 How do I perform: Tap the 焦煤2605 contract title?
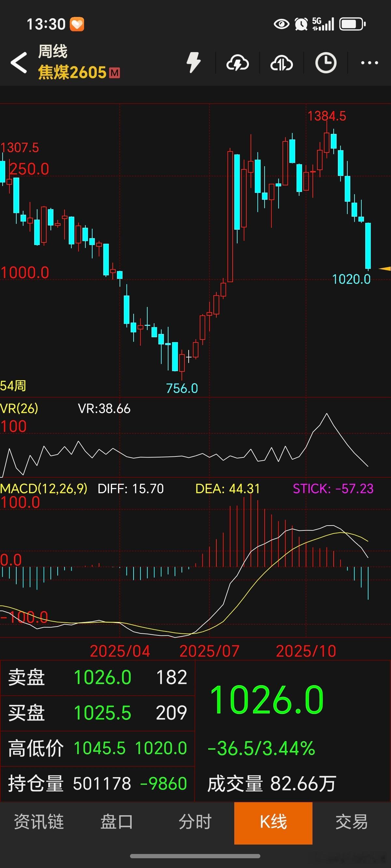pyautogui.click(x=72, y=72)
